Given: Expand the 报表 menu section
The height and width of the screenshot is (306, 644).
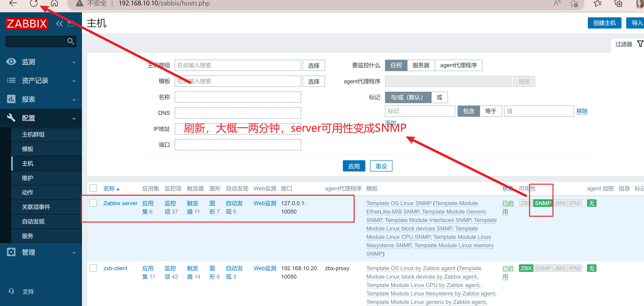Looking at the screenshot, I should tap(41, 99).
